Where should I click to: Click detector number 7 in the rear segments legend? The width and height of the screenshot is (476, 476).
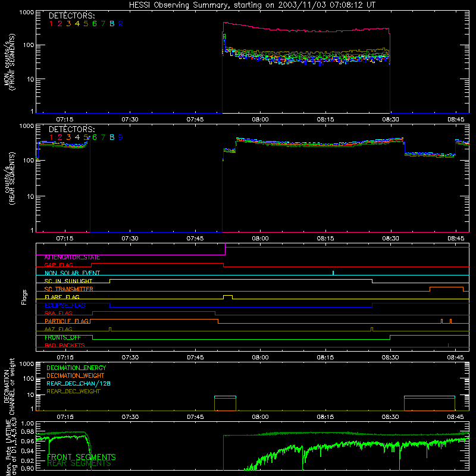pyautogui.click(x=103, y=137)
